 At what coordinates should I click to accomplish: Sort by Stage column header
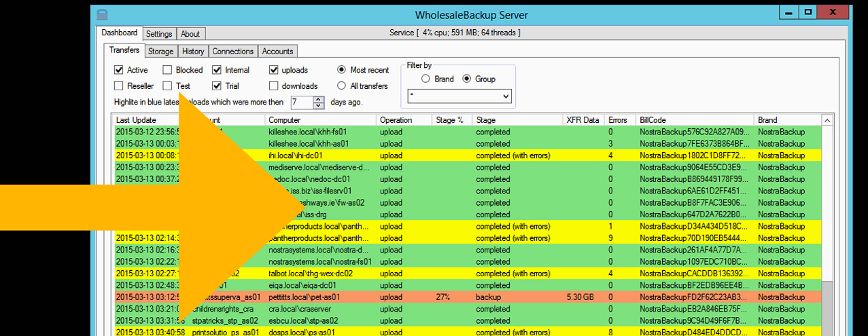[518, 120]
